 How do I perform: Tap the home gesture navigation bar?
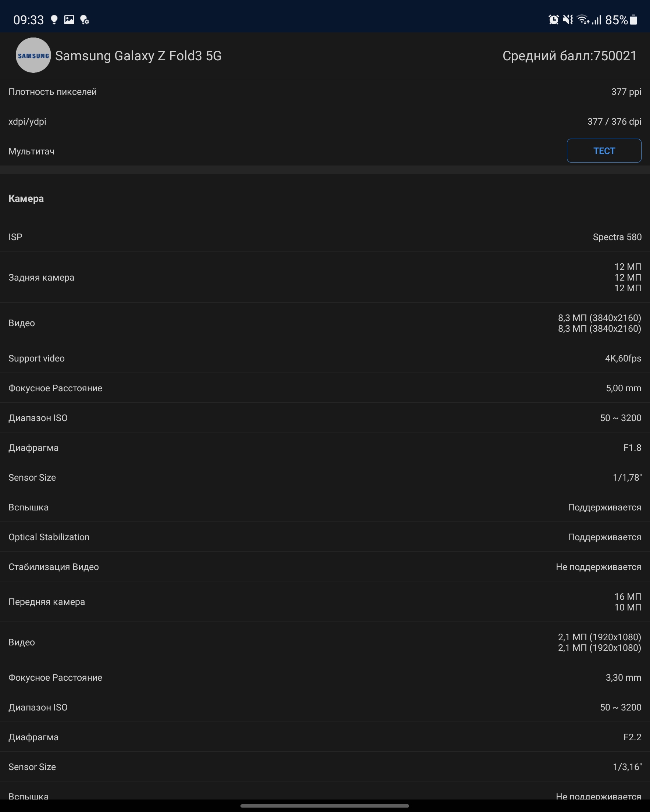coord(325,806)
